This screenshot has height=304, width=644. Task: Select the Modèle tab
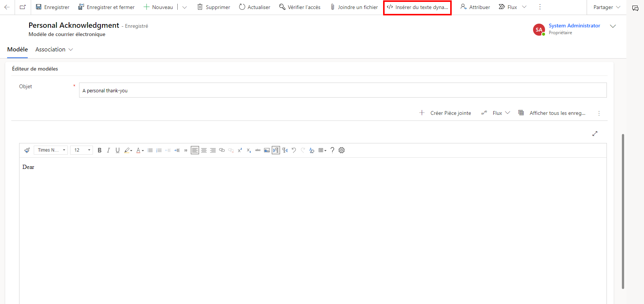pos(18,50)
